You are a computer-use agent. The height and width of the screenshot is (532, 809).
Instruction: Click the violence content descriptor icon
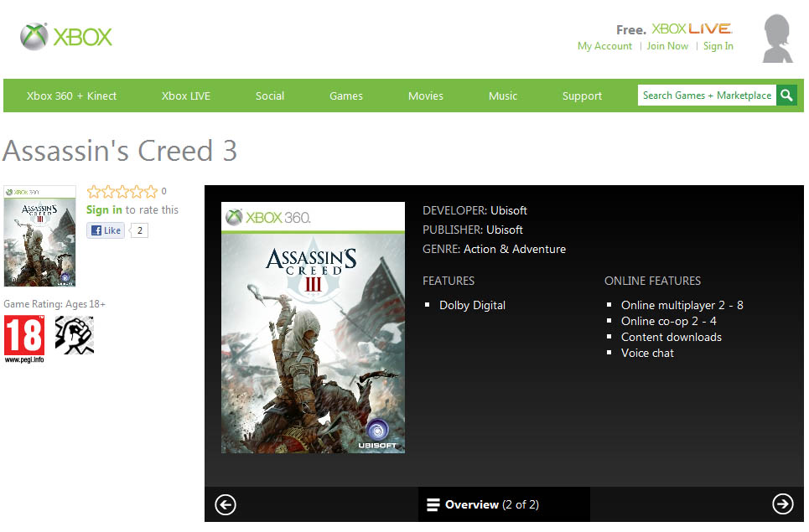[75, 335]
